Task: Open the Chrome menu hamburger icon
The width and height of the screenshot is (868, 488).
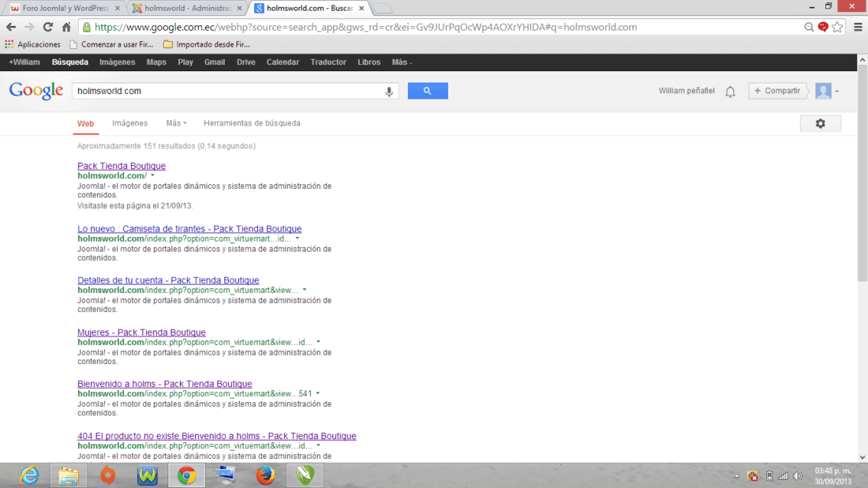Action: pyautogui.click(x=858, y=27)
